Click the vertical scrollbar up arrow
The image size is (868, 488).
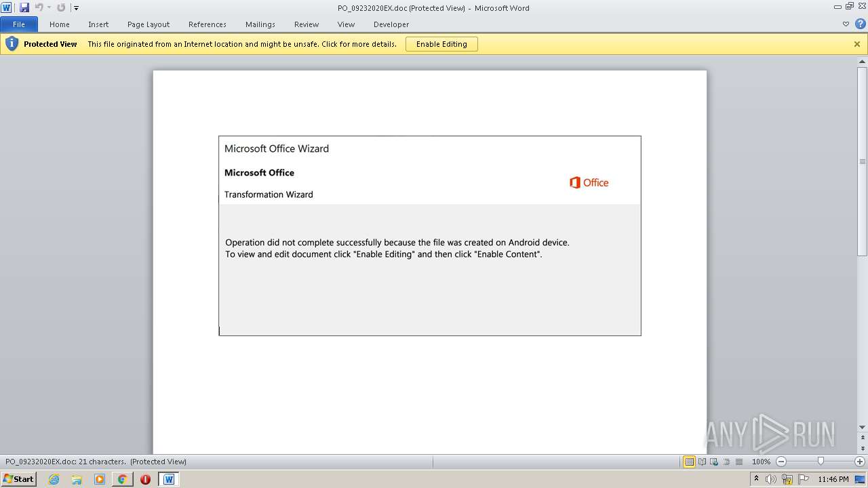click(863, 62)
